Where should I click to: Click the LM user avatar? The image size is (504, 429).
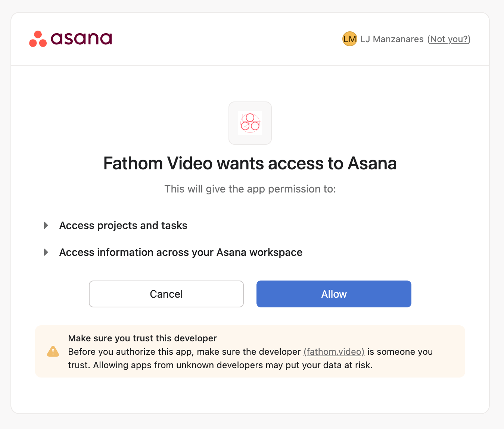click(350, 39)
